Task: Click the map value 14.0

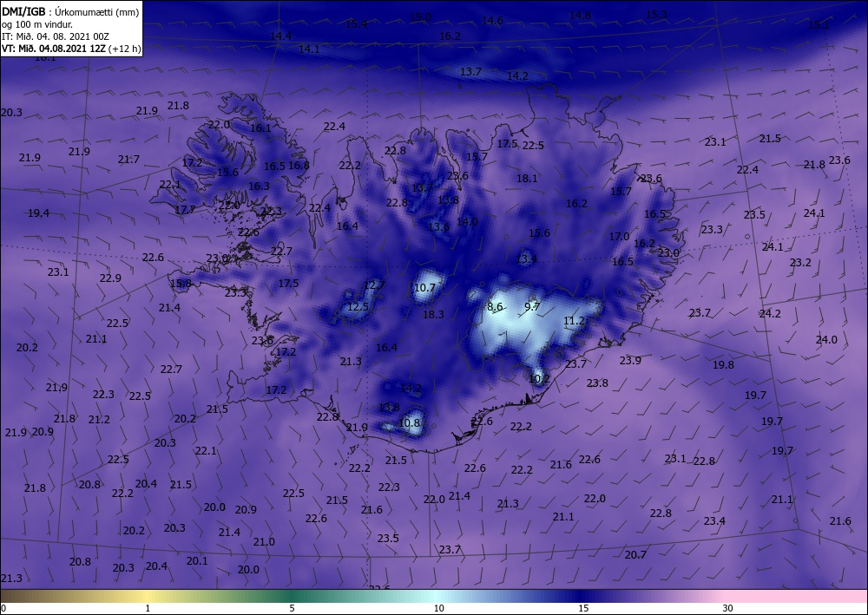Action: click(467, 222)
